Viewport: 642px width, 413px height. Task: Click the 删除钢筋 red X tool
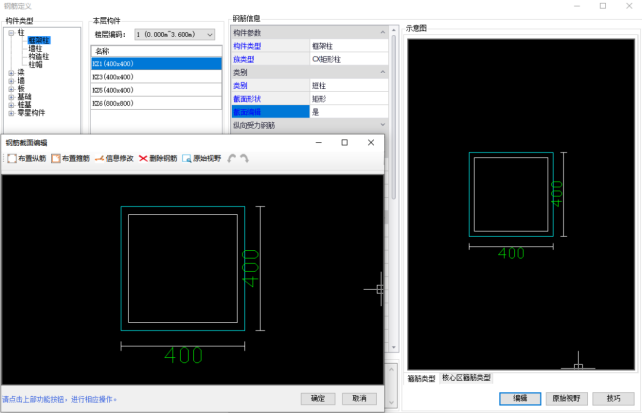click(158, 158)
